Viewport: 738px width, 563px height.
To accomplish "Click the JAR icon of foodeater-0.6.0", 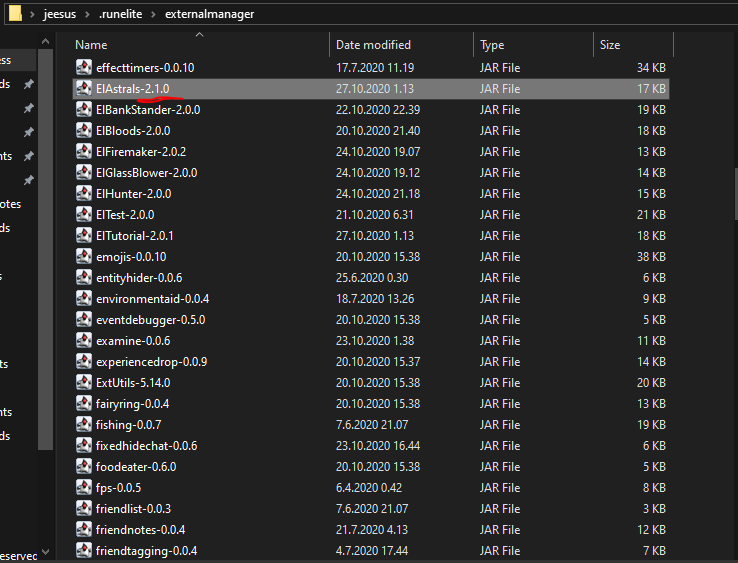I will 84,466.
